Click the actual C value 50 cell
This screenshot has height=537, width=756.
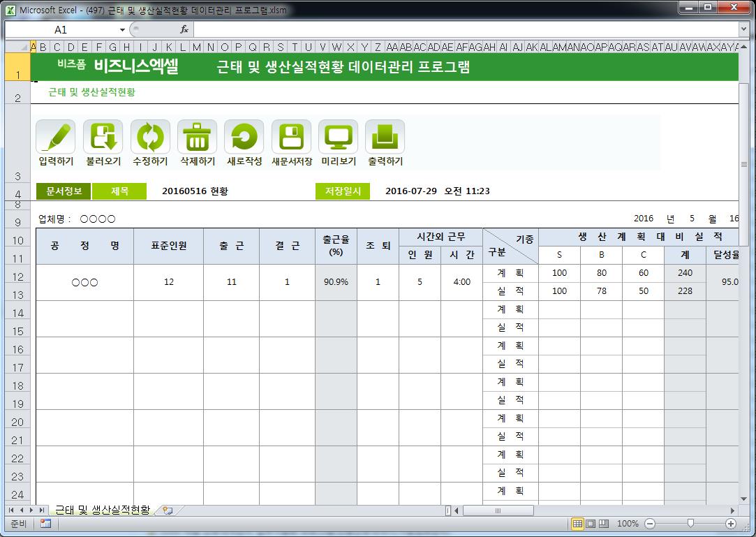[x=643, y=291]
